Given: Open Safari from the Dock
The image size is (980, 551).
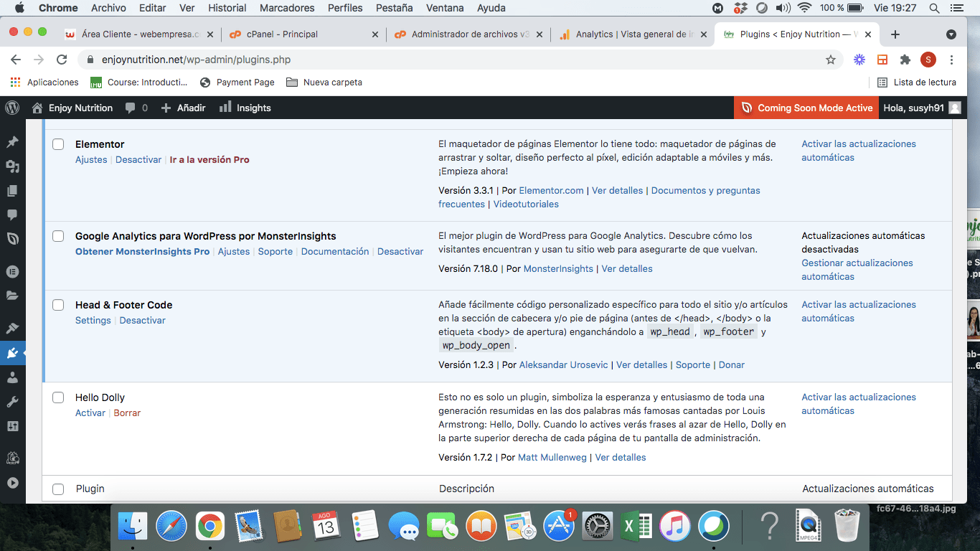Looking at the screenshot, I should 171,527.
